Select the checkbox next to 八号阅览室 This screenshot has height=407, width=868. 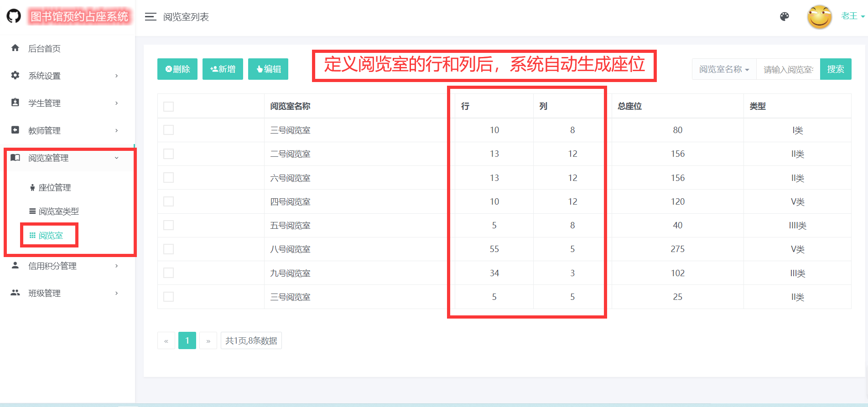[169, 249]
